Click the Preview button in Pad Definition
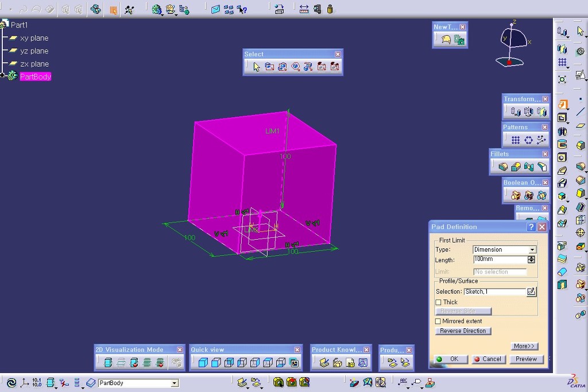The image size is (588, 392). pos(525,359)
